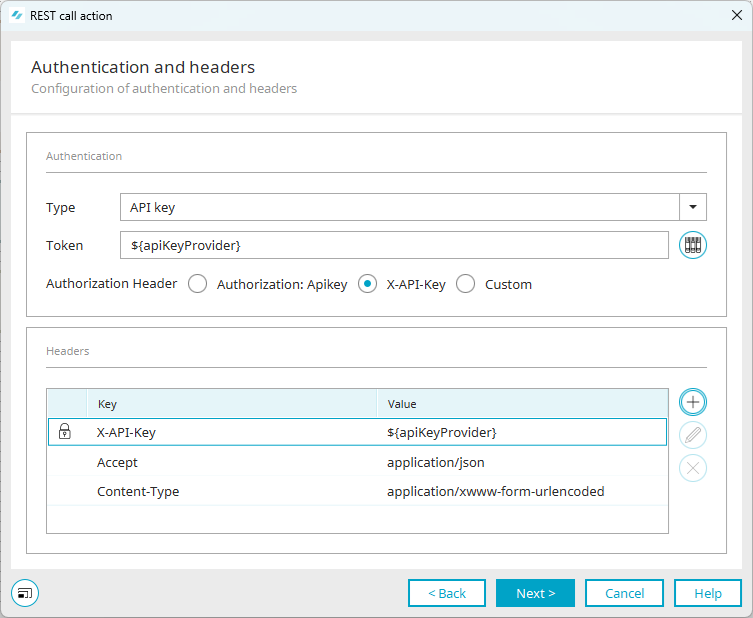Add a new header with plus icon
The image size is (753, 618).
693,402
